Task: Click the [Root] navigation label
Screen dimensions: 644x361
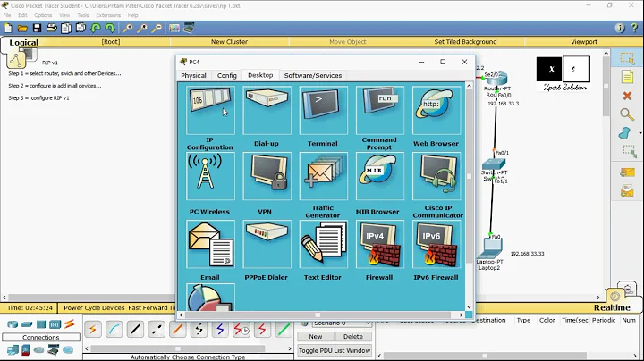Action: (x=111, y=42)
